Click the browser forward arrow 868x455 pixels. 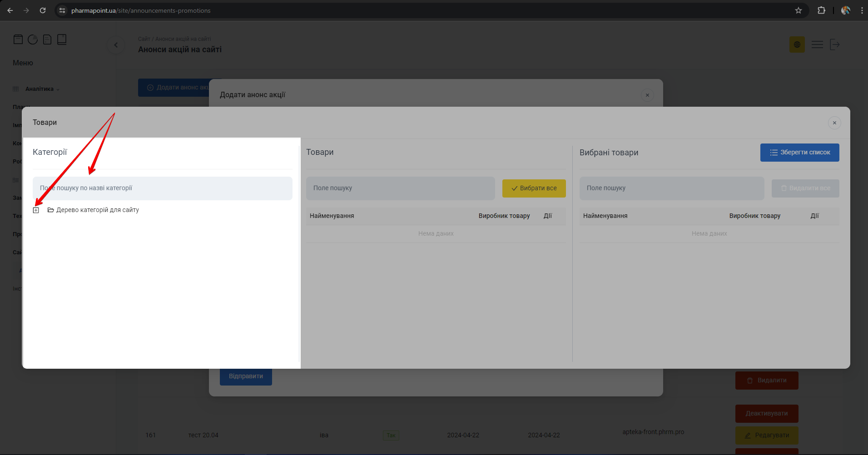(26, 10)
